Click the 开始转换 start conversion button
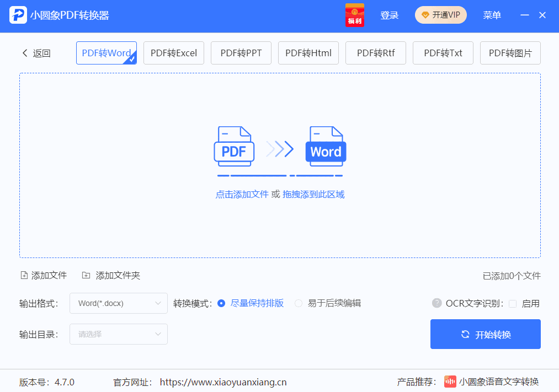This screenshot has height=392, width=559. [x=485, y=334]
